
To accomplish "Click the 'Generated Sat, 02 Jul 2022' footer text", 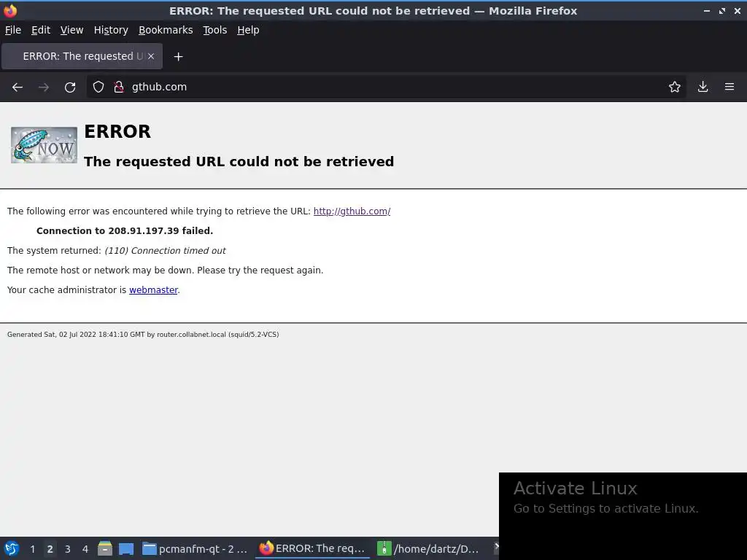I will (143, 335).
